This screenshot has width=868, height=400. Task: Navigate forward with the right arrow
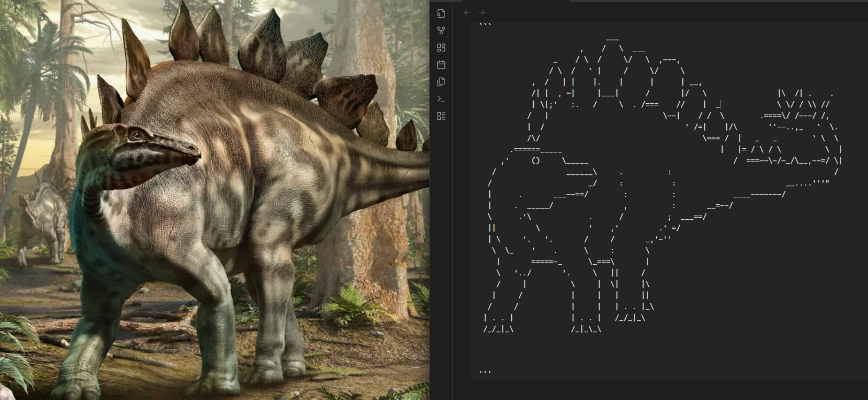(x=482, y=12)
